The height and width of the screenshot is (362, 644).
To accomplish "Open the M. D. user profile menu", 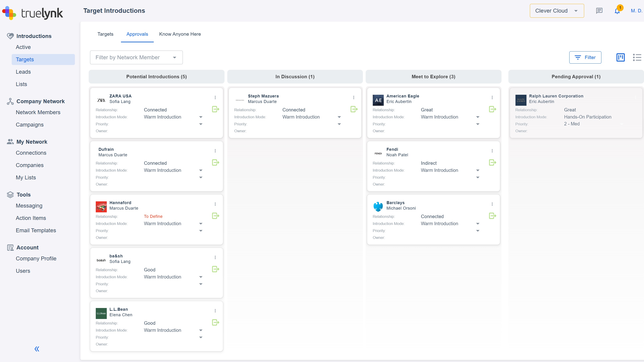I will (636, 11).
